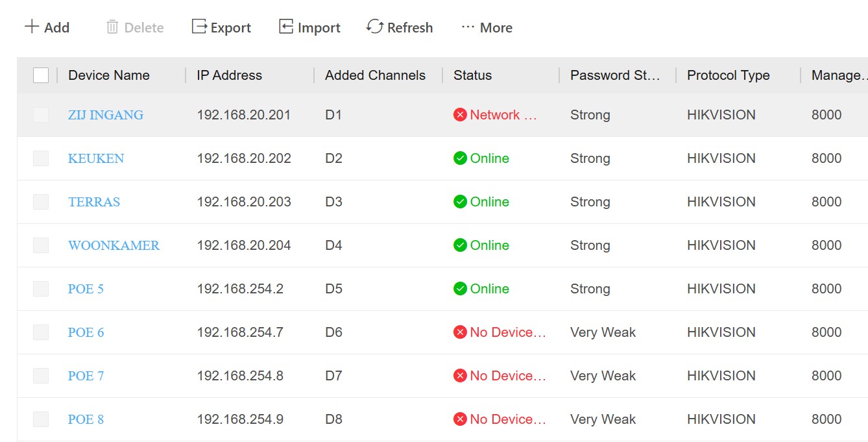The height and width of the screenshot is (442, 868).
Task: Click the Add plus icon
Action: coord(32,27)
